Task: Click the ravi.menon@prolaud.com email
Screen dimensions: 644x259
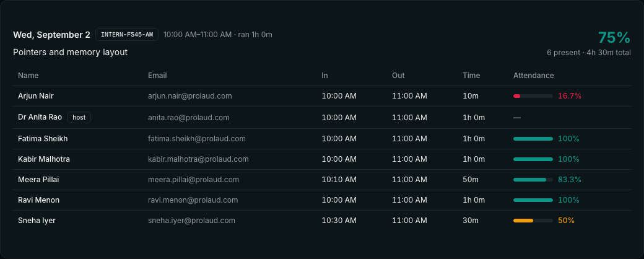Action: [193, 200]
